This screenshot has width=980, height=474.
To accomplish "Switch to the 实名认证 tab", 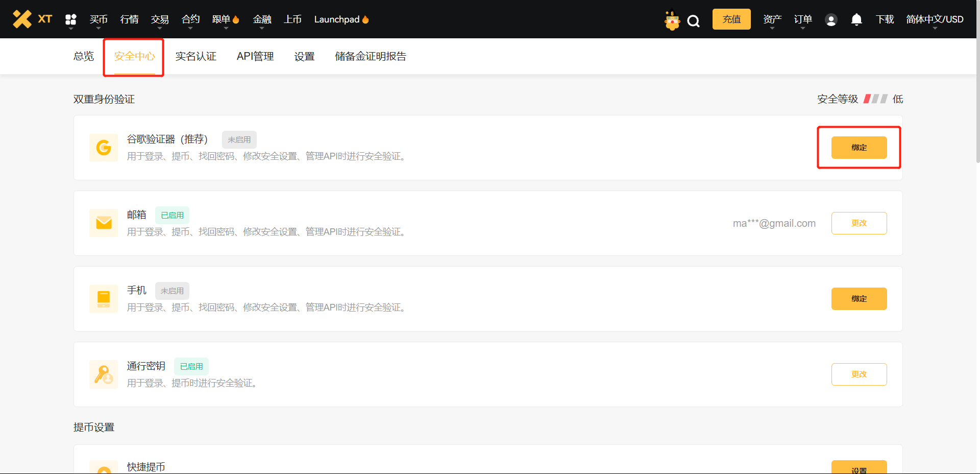I will [x=196, y=56].
